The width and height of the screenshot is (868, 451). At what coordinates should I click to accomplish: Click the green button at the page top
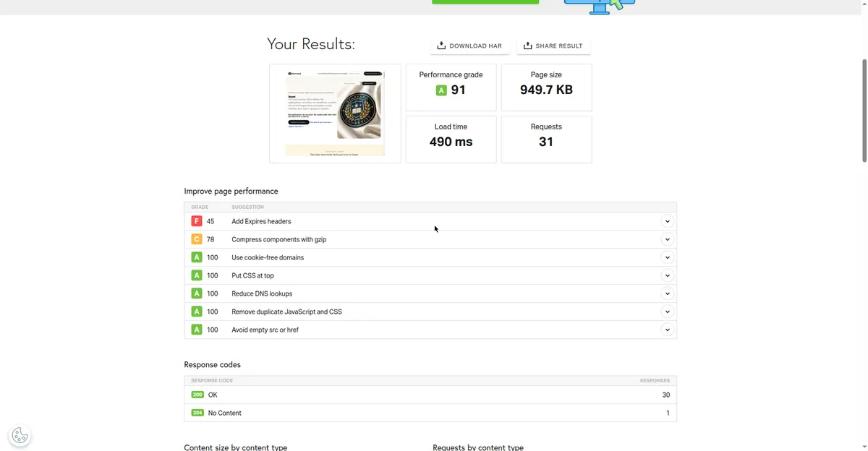click(485, 2)
